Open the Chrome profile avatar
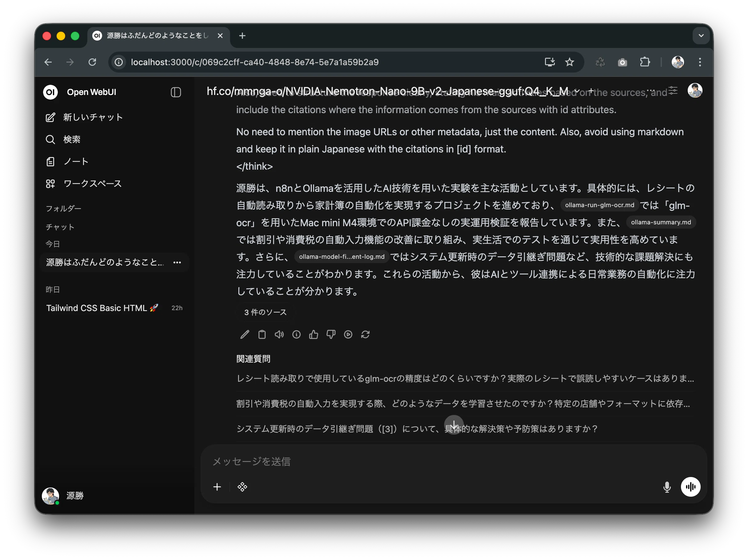Screen dimensions: 748x560 pyautogui.click(x=678, y=62)
